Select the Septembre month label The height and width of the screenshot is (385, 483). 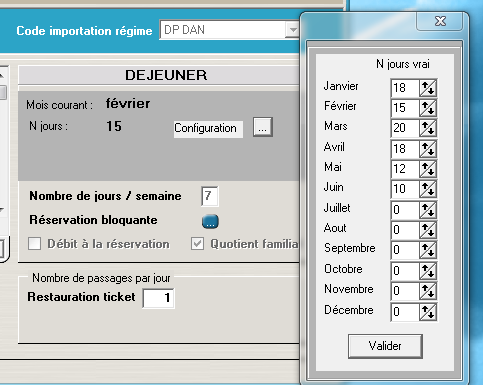coord(350,248)
